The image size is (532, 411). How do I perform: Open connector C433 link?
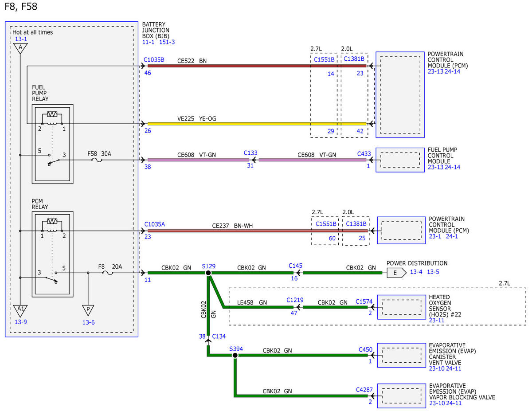coord(364,153)
